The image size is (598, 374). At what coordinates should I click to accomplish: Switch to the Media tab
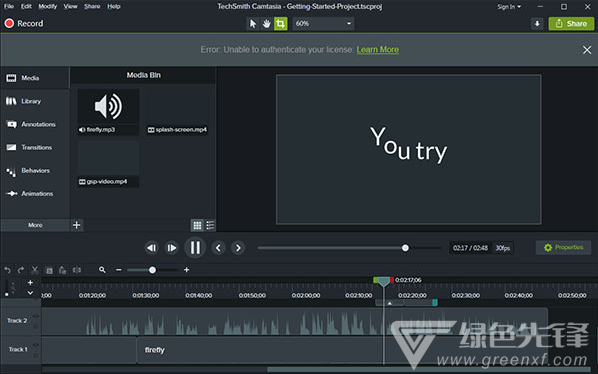[35, 78]
